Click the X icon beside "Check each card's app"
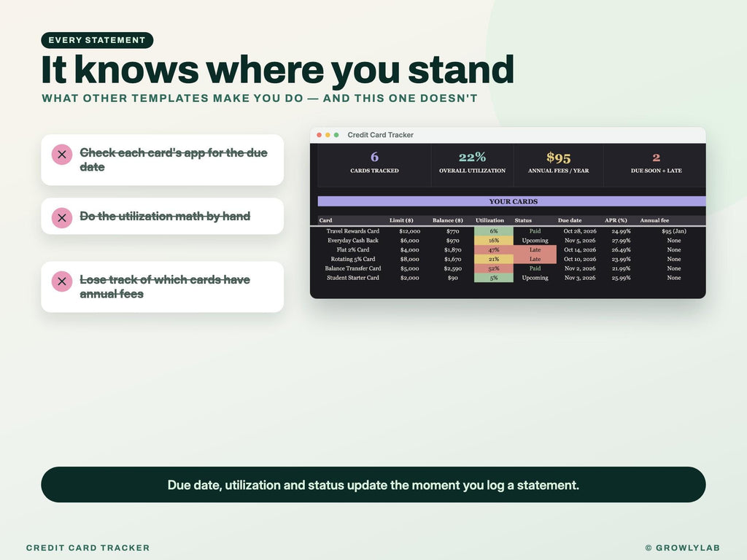This screenshot has width=747, height=560. [62, 155]
